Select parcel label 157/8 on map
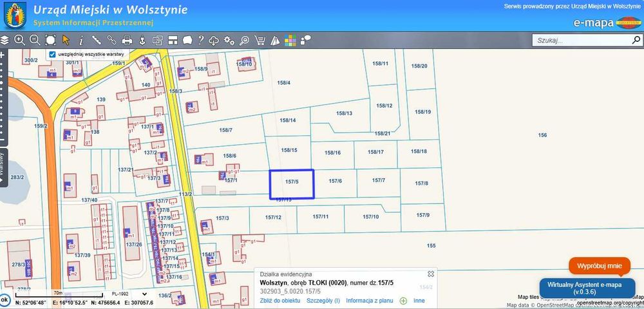Image resolution: width=644 pixels, height=309 pixels. pyautogui.click(x=421, y=183)
